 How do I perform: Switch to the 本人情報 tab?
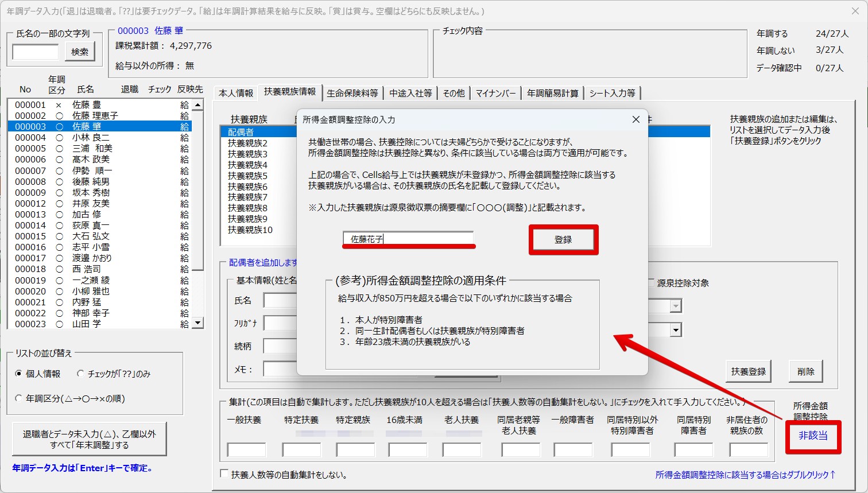pyautogui.click(x=235, y=93)
